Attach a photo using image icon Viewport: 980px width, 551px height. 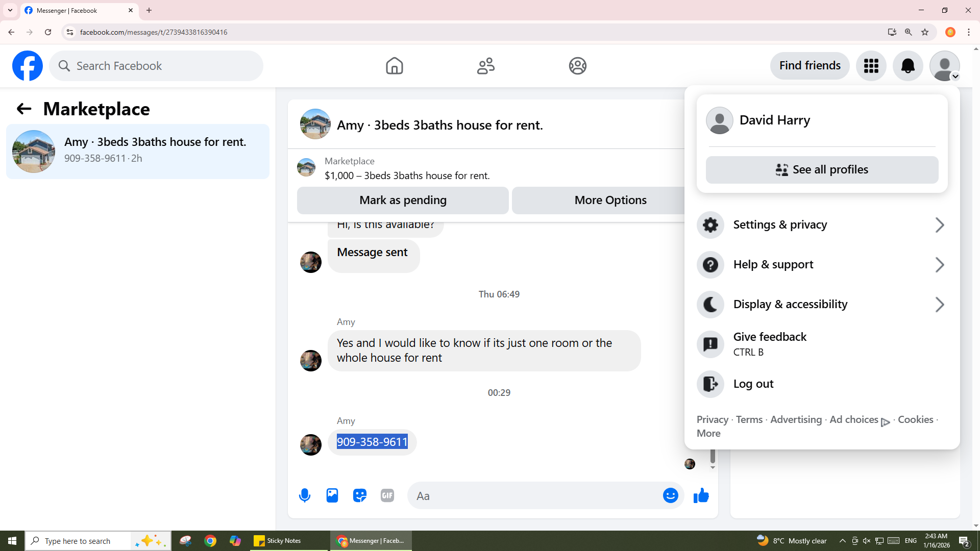point(332,495)
